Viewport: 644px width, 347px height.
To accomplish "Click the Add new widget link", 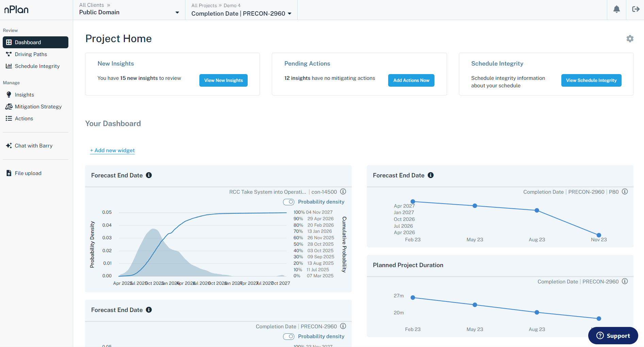I will point(112,151).
